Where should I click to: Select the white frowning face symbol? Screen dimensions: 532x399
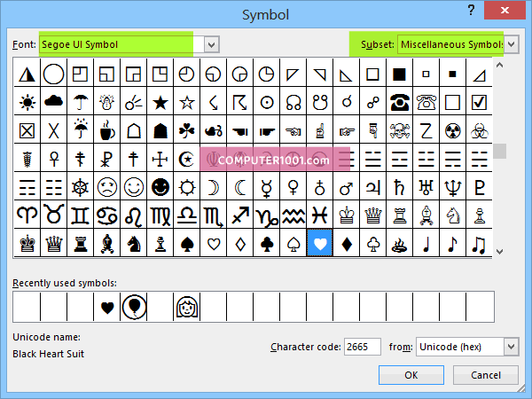pyautogui.click(x=106, y=187)
